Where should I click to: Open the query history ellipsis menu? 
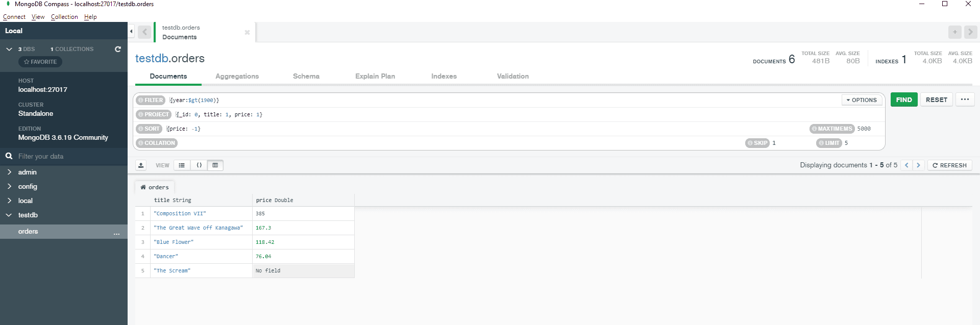965,99
